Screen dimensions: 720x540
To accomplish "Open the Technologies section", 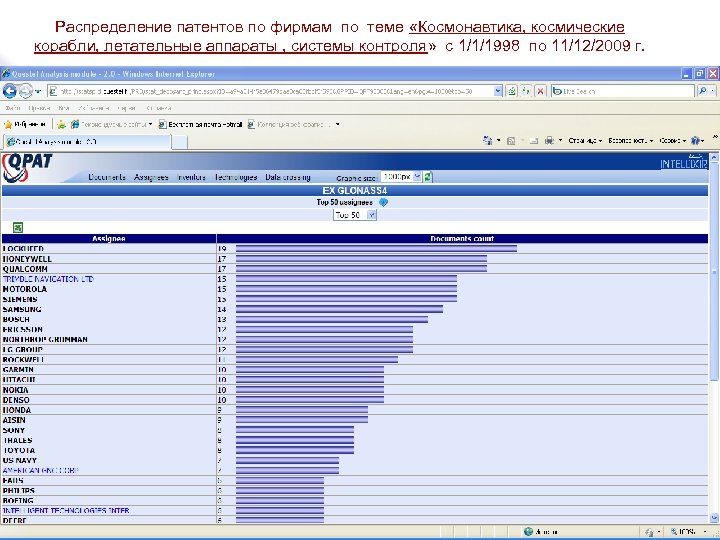I will pos(236,177).
